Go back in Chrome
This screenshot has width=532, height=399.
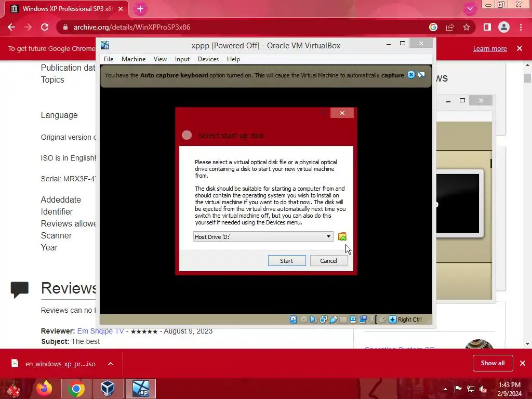click(11, 27)
